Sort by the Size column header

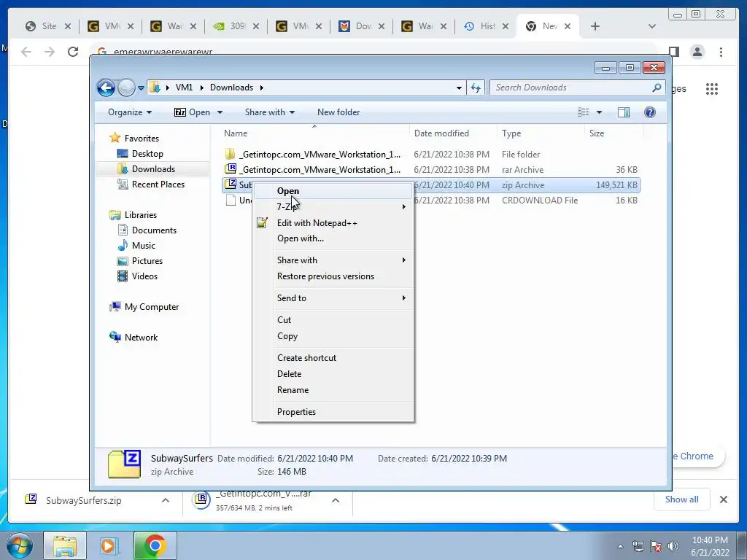[614, 133]
